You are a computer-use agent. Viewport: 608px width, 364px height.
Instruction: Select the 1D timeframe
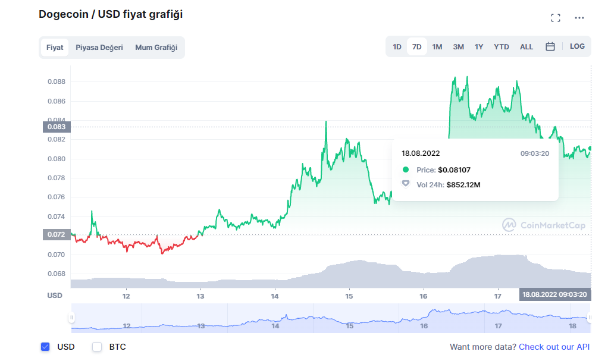point(397,46)
